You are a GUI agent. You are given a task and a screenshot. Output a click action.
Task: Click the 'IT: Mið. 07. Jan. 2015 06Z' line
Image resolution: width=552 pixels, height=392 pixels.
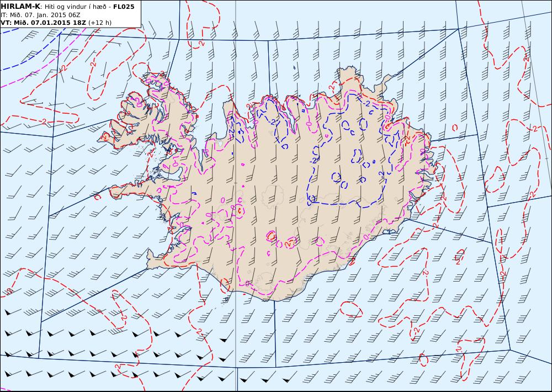pos(40,15)
